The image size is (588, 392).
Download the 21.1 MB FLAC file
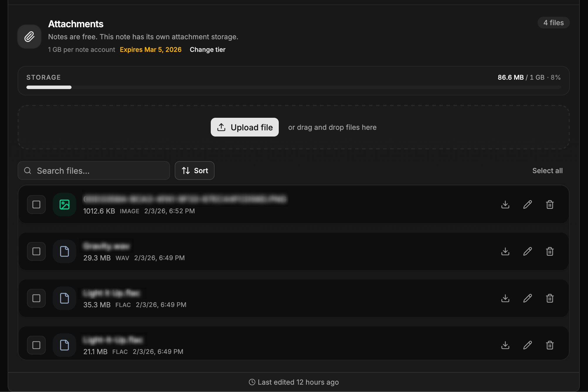[505, 345]
